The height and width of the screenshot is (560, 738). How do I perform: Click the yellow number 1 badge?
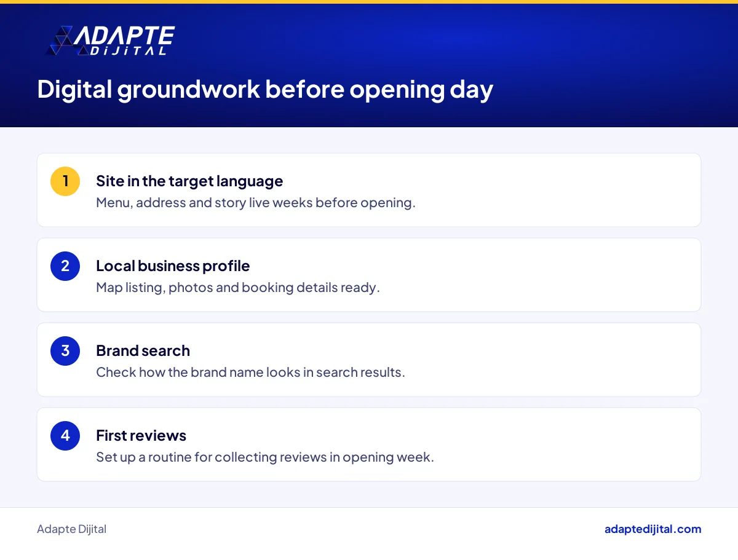65,181
